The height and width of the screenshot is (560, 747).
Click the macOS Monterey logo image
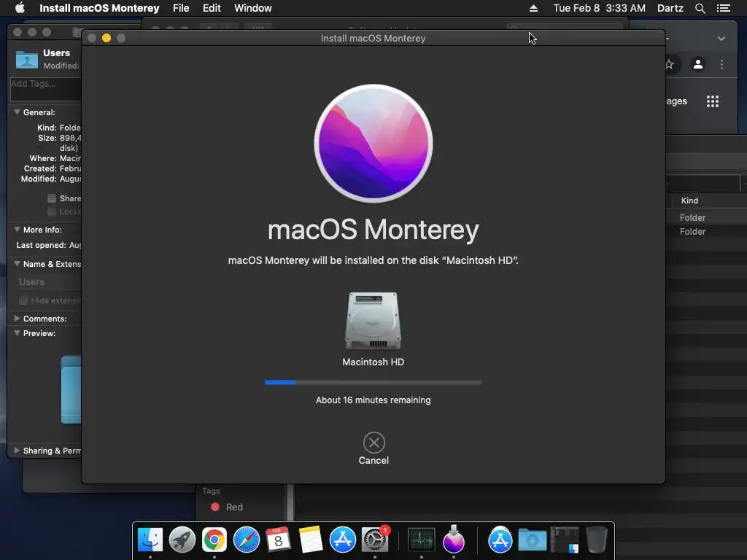coord(373,144)
